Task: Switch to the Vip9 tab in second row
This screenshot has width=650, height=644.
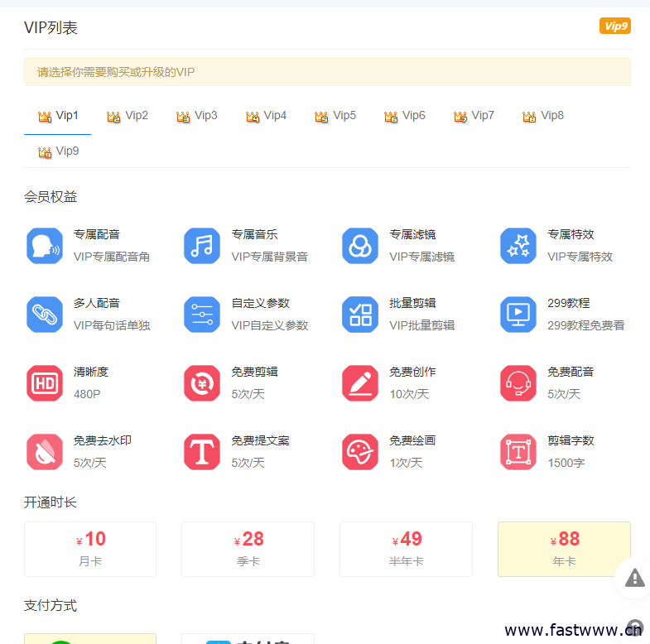Action: 58,151
